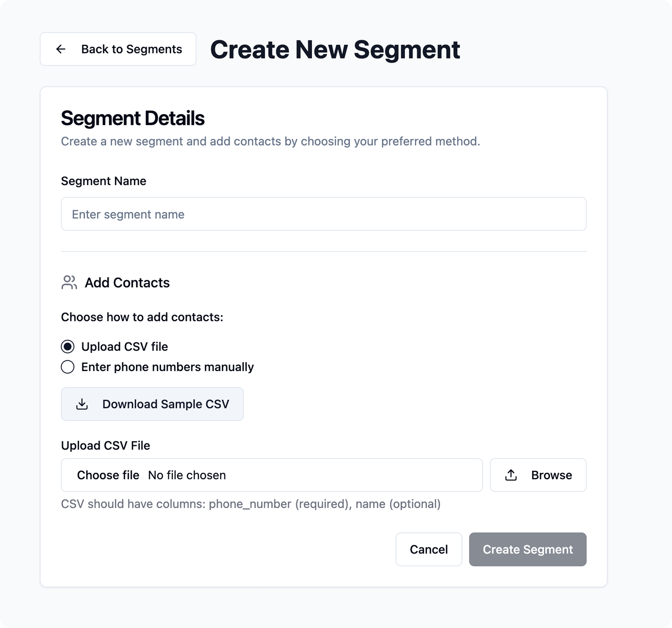Image resolution: width=672 pixels, height=628 pixels.
Task: Click the Segment Name field label
Action: pos(104,181)
